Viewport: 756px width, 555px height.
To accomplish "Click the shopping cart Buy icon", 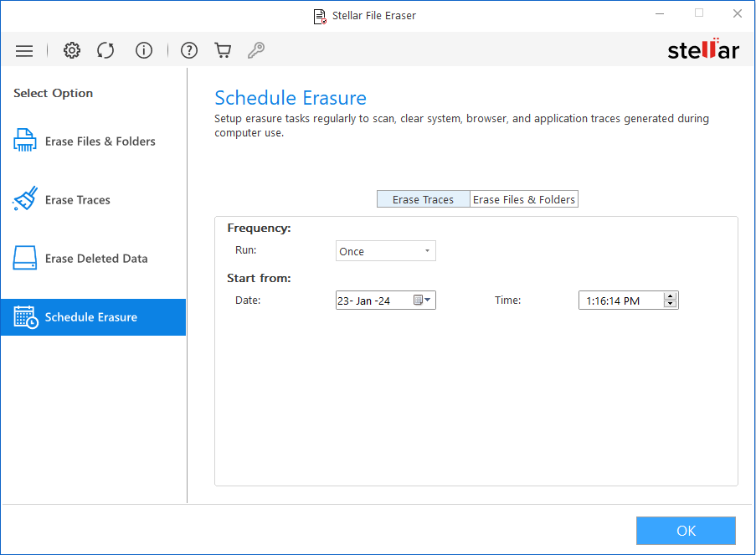I will tap(222, 50).
